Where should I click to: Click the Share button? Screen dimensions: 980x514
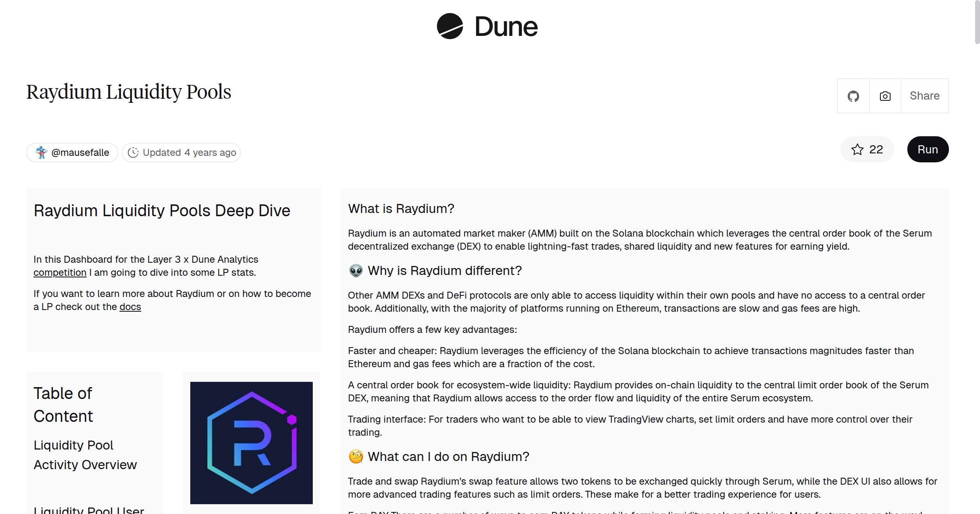[x=924, y=95]
